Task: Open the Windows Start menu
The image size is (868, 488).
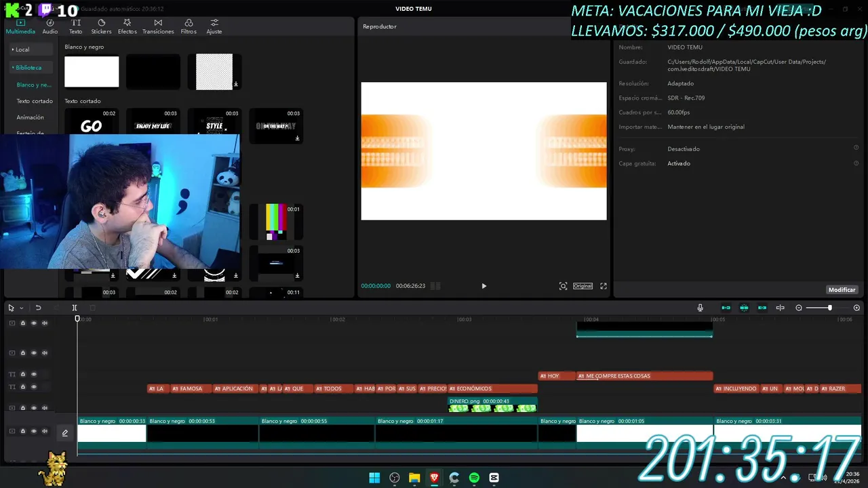Action: pyautogui.click(x=374, y=478)
